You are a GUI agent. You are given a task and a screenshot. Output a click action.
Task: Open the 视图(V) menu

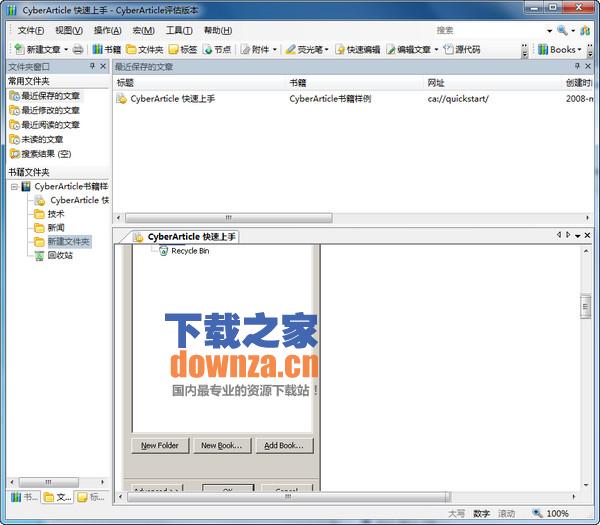click(69, 30)
